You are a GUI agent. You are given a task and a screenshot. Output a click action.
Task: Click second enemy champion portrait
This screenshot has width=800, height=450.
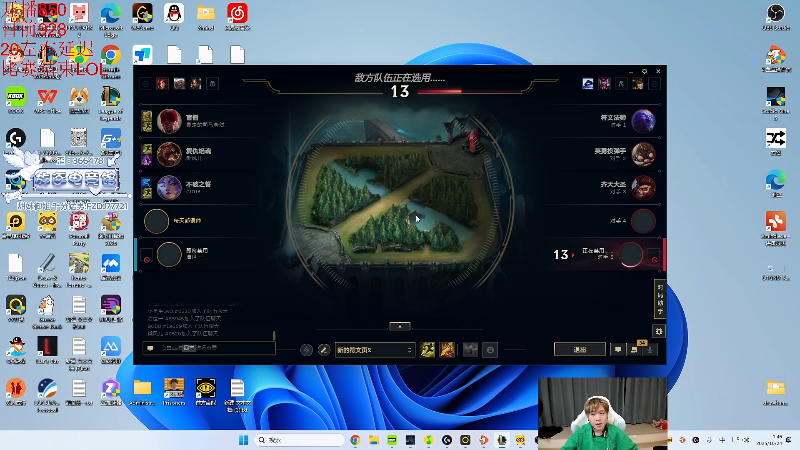pyautogui.click(x=643, y=155)
